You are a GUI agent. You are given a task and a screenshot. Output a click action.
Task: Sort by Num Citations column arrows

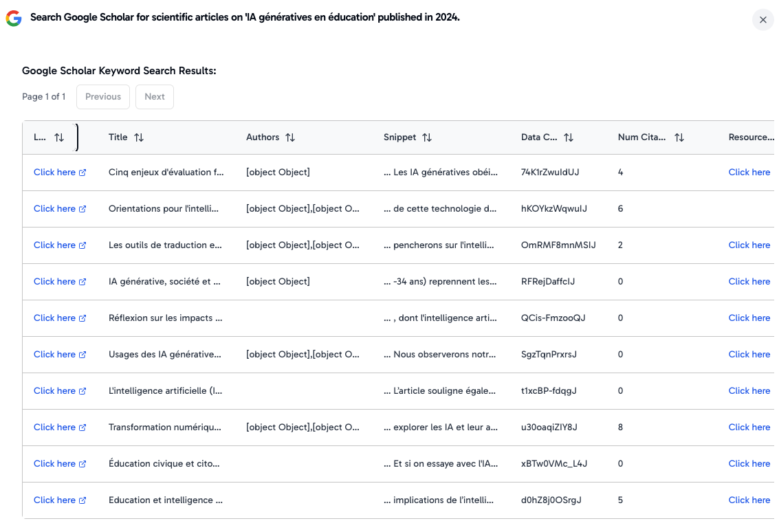point(679,137)
